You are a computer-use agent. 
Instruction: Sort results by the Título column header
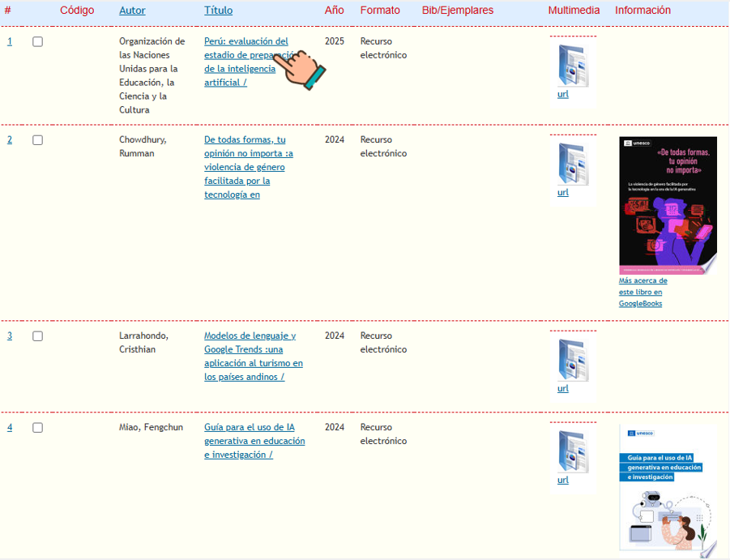[218, 11]
